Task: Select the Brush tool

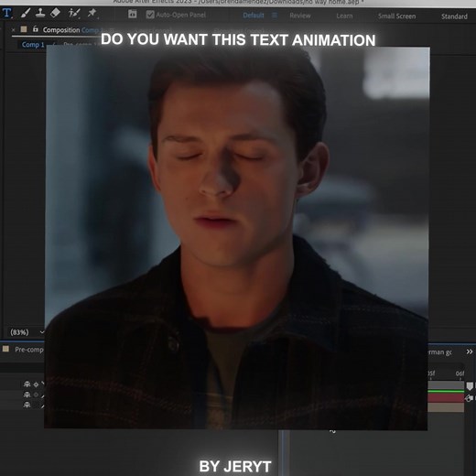Action: (x=26, y=13)
